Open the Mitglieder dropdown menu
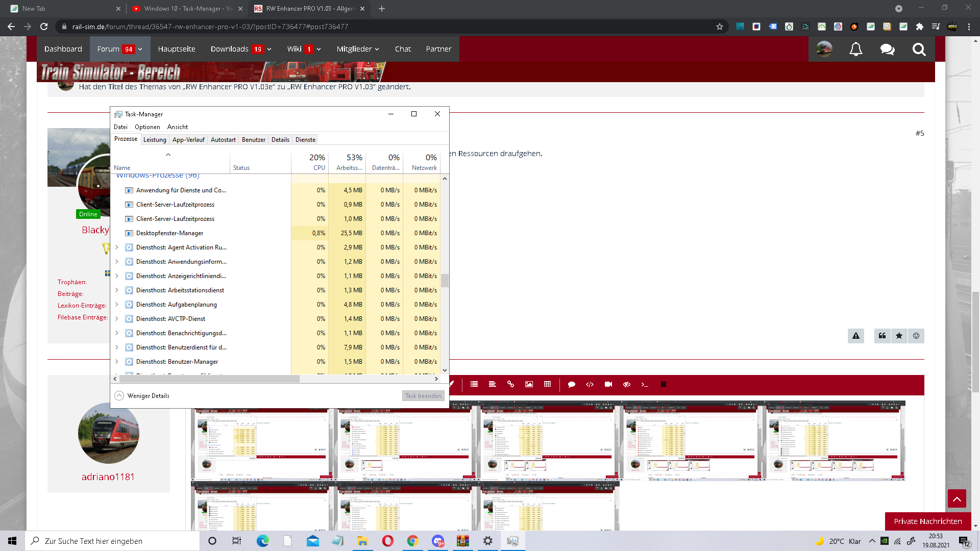Image resolution: width=980 pixels, height=551 pixels. (357, 49)
